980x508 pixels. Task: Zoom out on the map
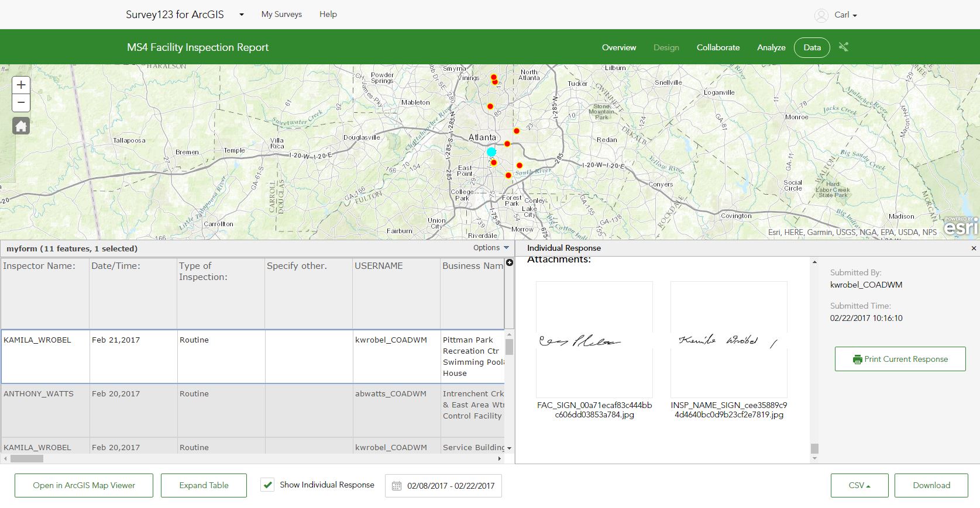coord(21,103)
